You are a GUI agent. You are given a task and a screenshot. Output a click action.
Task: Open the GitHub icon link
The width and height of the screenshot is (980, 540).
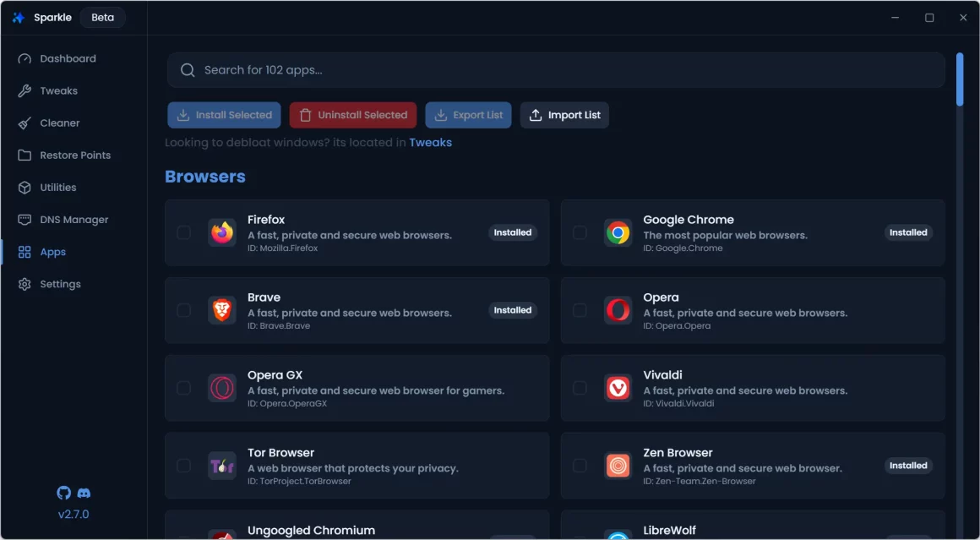tap(64, 494)
